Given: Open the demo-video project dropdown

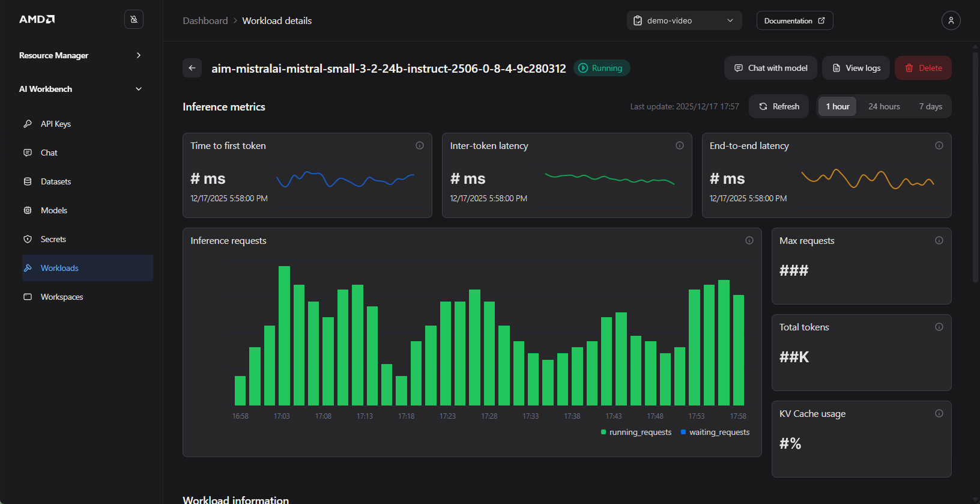Looking at the screenshot, I should point(684,20).
